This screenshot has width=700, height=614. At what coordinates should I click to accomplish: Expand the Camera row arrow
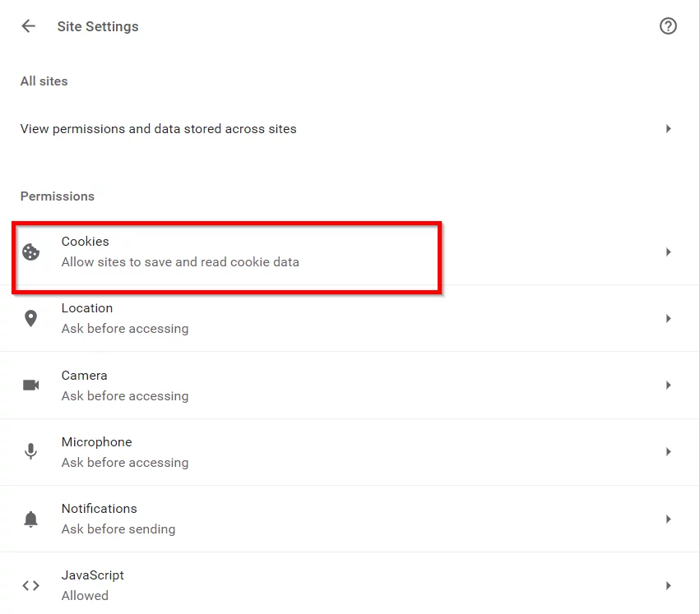tap(668, 385)
